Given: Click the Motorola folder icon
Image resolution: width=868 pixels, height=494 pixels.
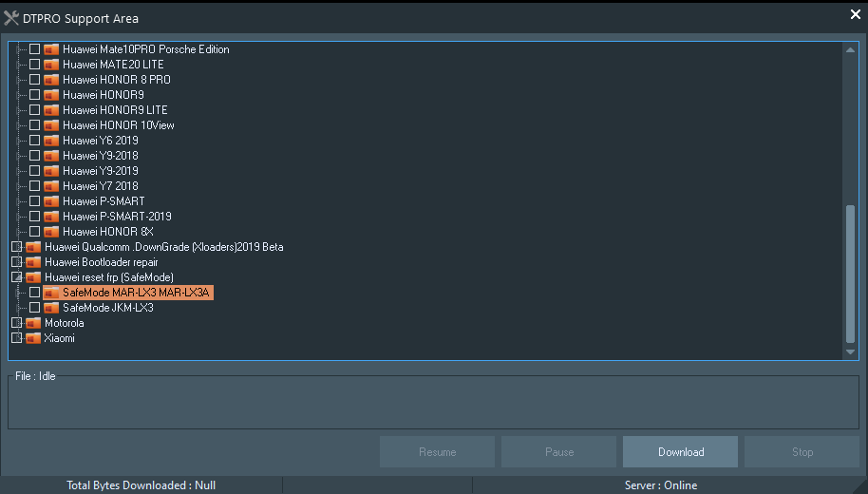Looking at the screenshot, I should coord(34,323).
